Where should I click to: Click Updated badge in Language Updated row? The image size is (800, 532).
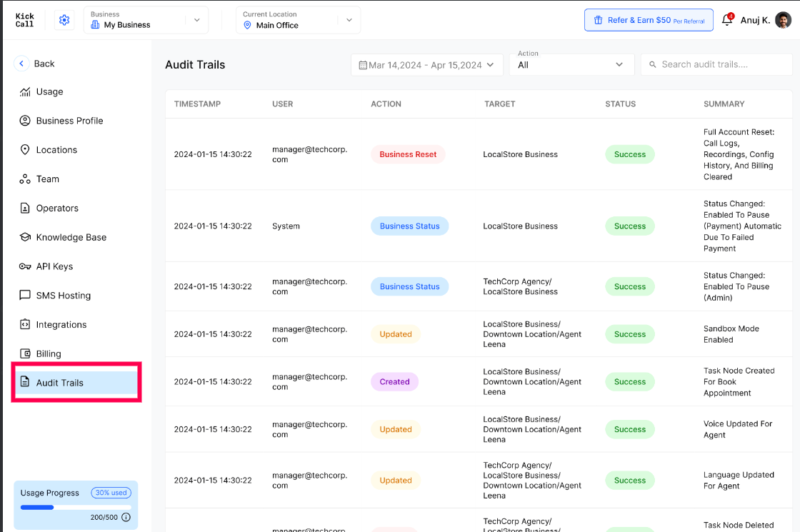(396, 481)
